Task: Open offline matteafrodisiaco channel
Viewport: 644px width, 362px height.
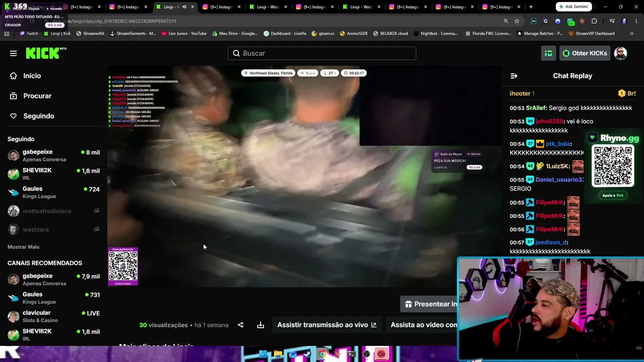Action: click(53, 211)
